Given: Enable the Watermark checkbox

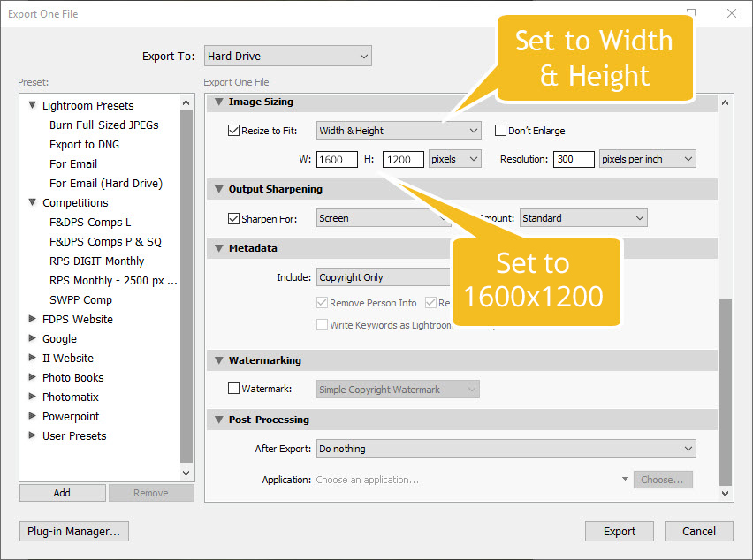Looking at the screenshot, I should pos(234,389).
